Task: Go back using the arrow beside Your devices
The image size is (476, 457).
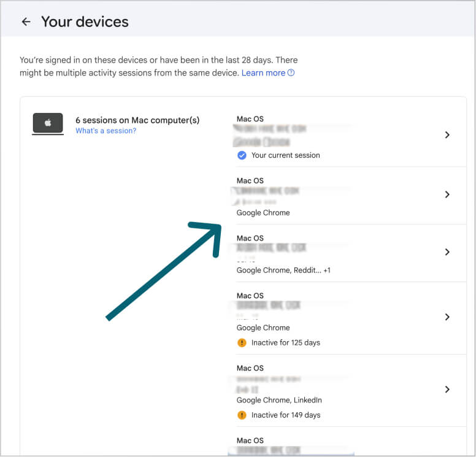Action: click(26, 21)
